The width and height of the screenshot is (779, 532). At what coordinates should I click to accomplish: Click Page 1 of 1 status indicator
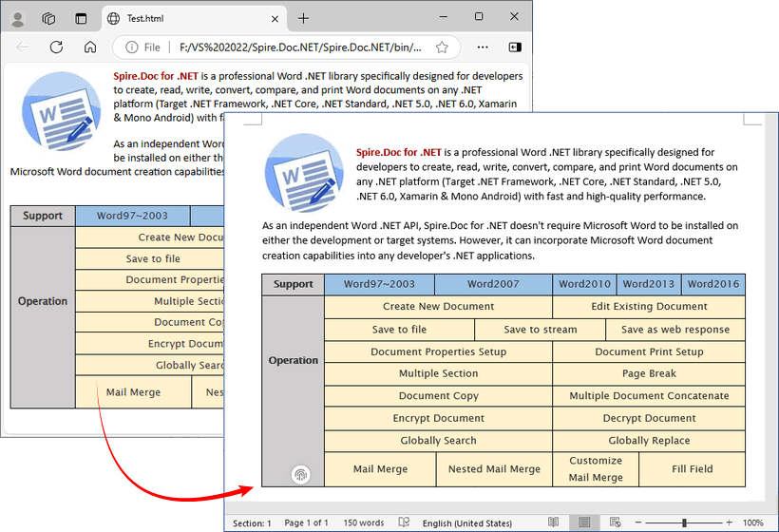click(x=306, y=523)
